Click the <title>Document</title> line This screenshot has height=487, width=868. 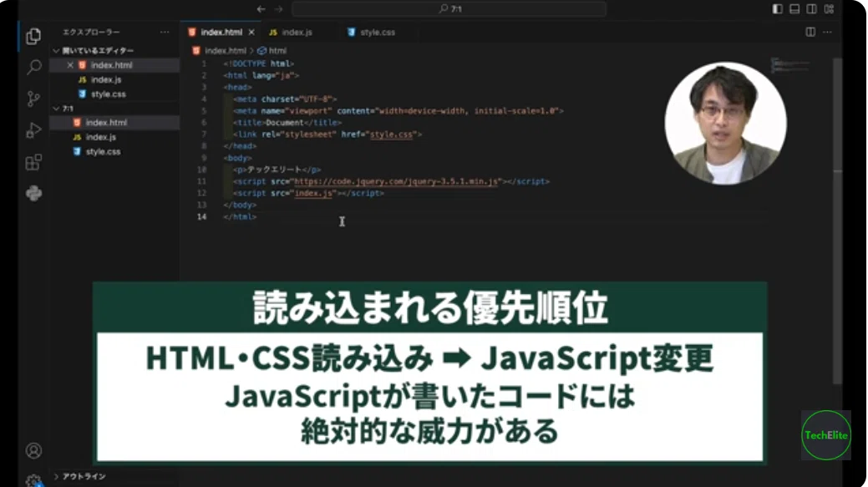[287, 123]
